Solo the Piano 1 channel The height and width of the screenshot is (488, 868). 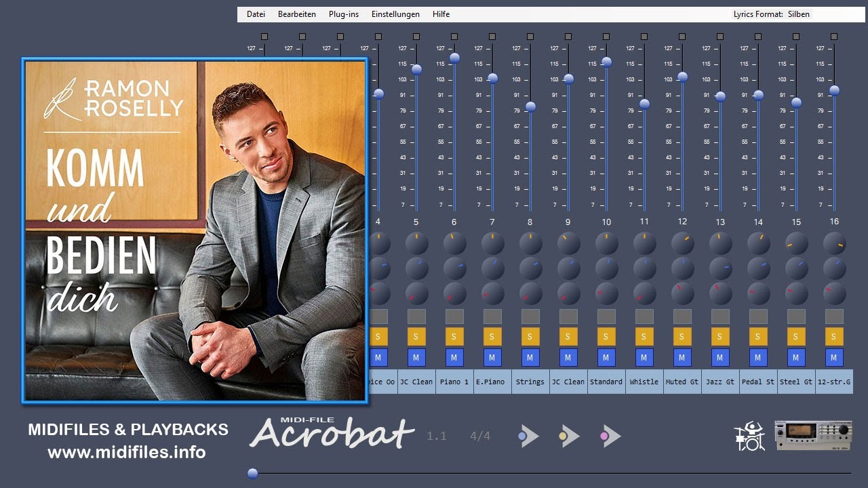pyautogui.click(x=454, y=336)
